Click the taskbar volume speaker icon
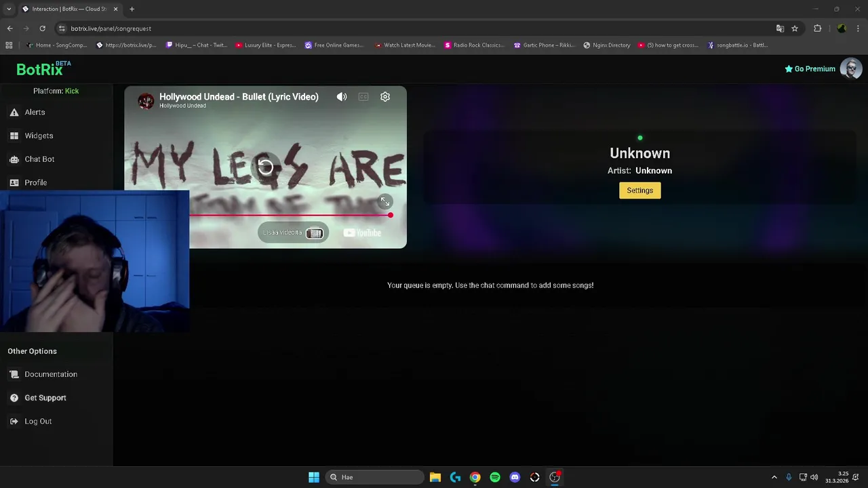Image resolution: width=868 pixels, height=488 pixels. (814, 477)
